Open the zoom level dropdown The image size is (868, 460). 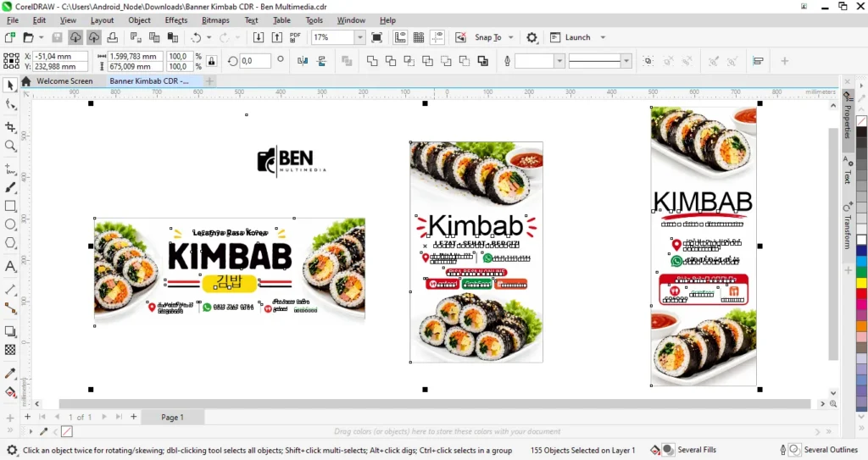[359, 37]
